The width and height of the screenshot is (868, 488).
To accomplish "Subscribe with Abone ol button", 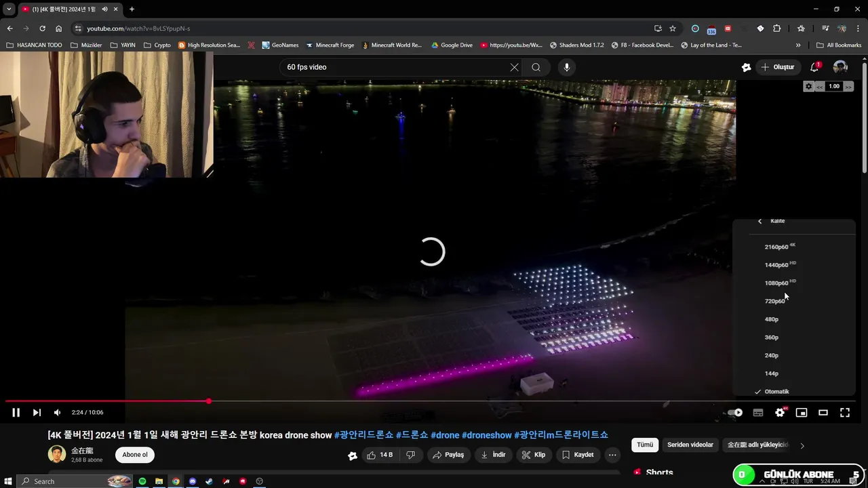I will [135, 455].
